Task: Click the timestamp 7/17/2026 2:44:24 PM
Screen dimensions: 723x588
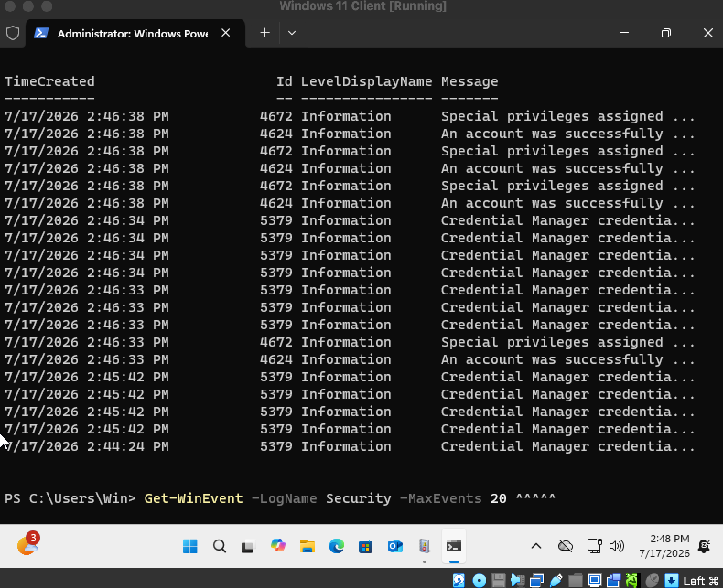Action: click(86, 446)
